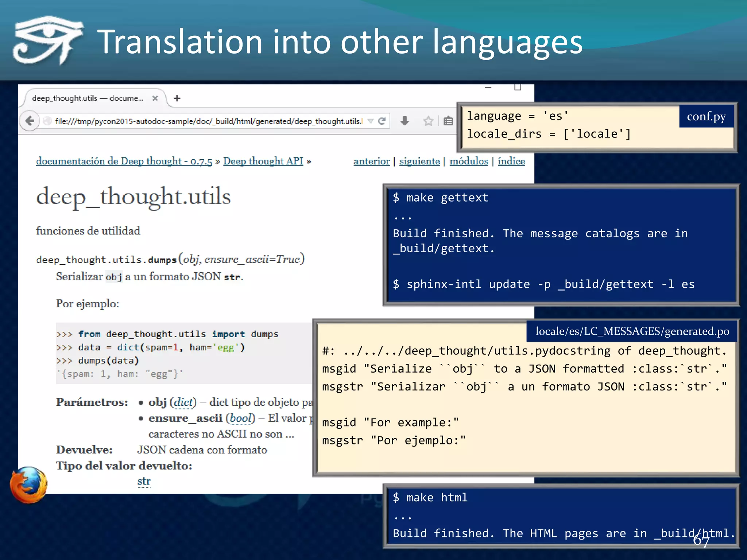Click the 'bool' type link for ensure_ascii
The width and height of the screenshot is (747, 560).
[x=241, y=418]
